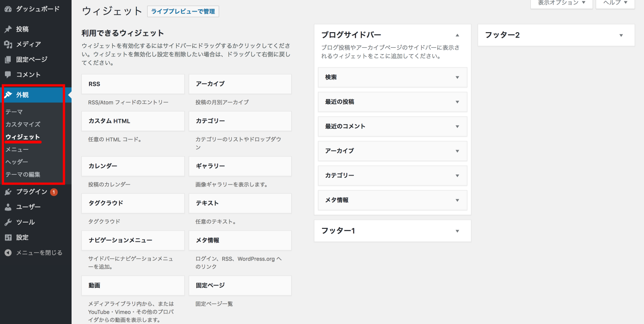Collapse the ブログサイドバー widget area
This screenshot has height=324, width=644.
(457, 35)
